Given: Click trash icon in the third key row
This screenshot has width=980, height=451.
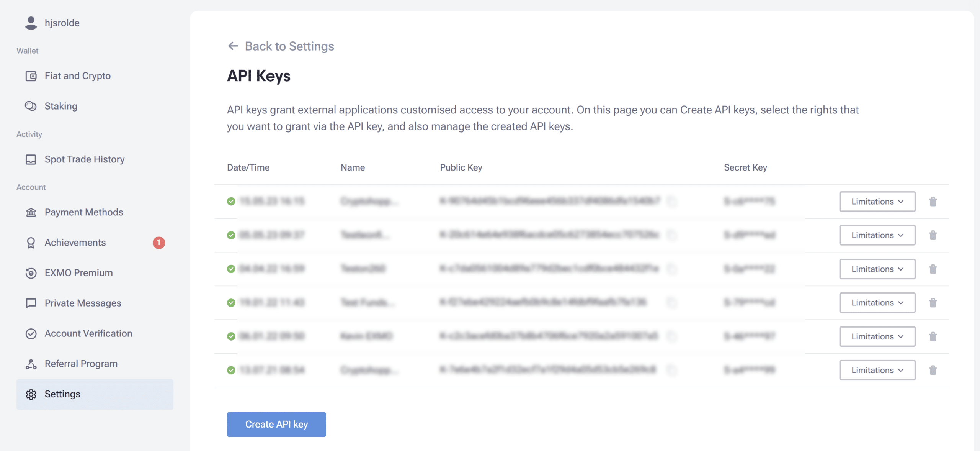Looking at the screenshot, I should (x=933, y=269).
